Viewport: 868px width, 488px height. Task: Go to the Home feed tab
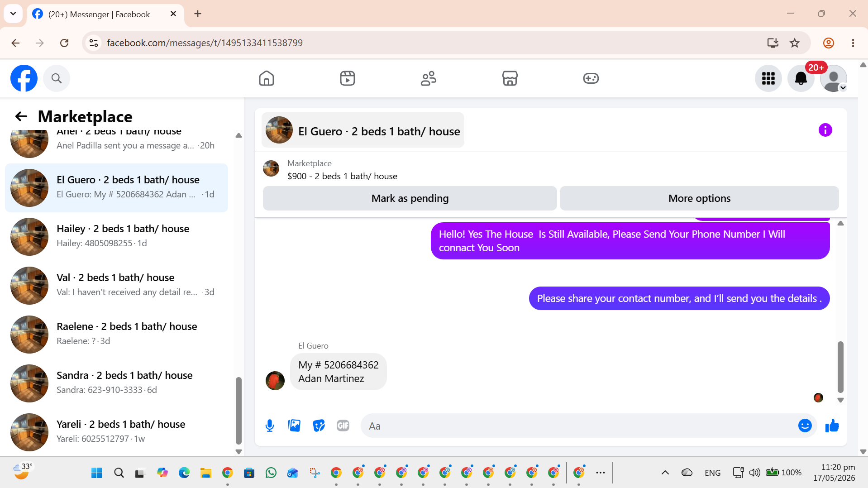tap(267, 78)
